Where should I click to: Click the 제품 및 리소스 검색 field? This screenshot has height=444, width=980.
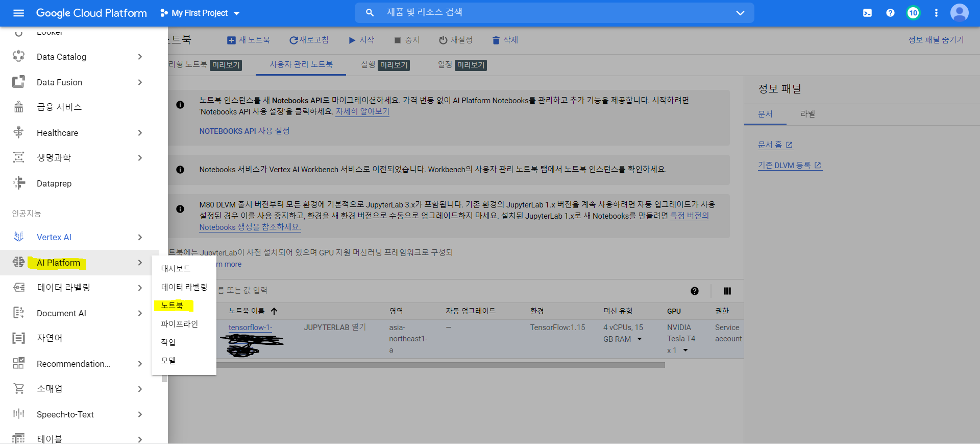pyautogui.click(x=554, y=13)
